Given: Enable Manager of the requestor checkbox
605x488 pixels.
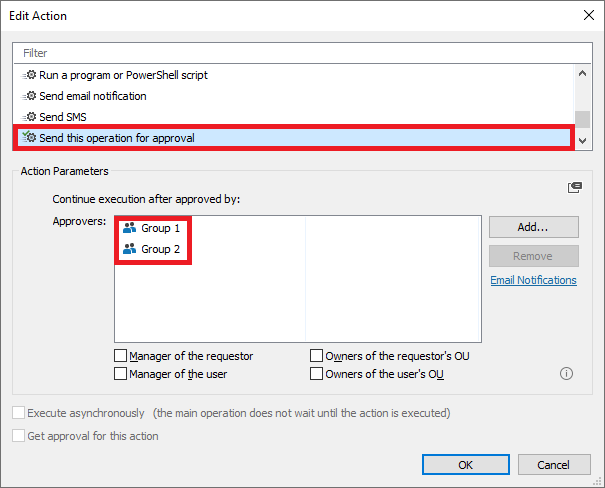Looking at the screenshot, I should coord(121,356).
